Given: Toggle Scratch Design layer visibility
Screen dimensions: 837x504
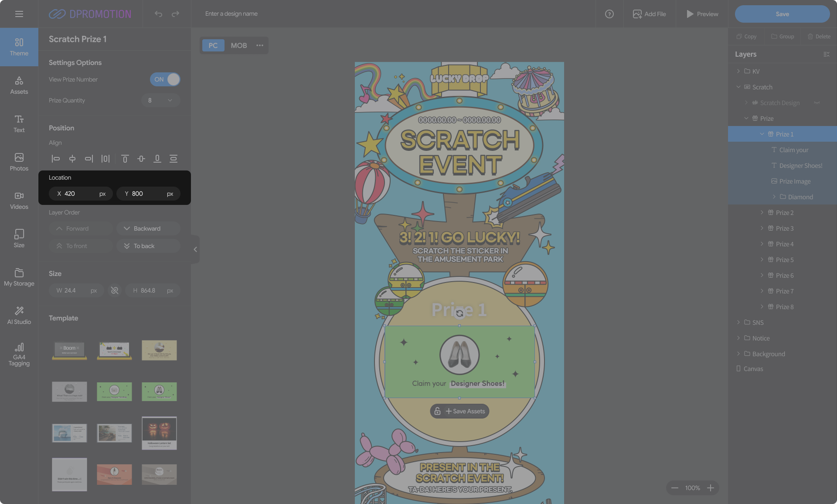Looking at the screenshot, I should pyautogui.click(x=817, y=103).
